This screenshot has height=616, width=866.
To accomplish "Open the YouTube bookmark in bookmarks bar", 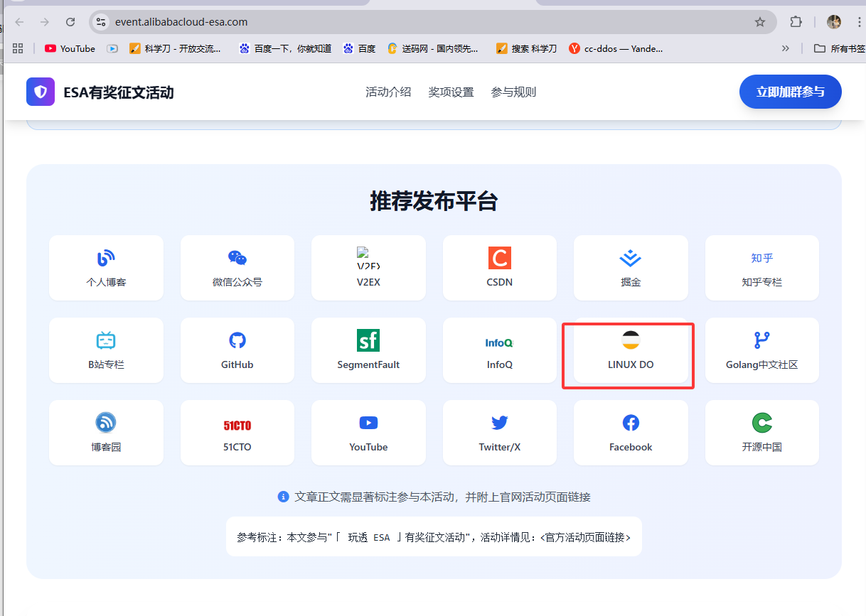I will click(70, 48).
